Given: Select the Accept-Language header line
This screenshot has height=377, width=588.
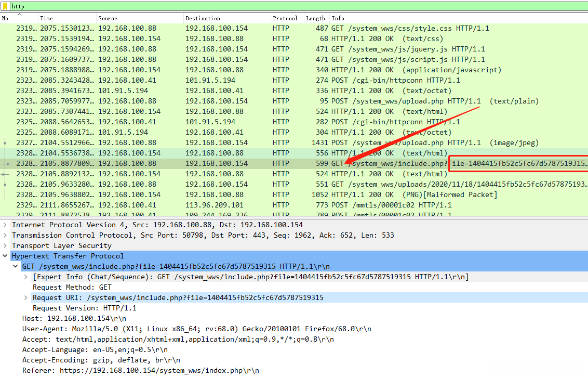Looking at the screenshot, I should (95, 350).
